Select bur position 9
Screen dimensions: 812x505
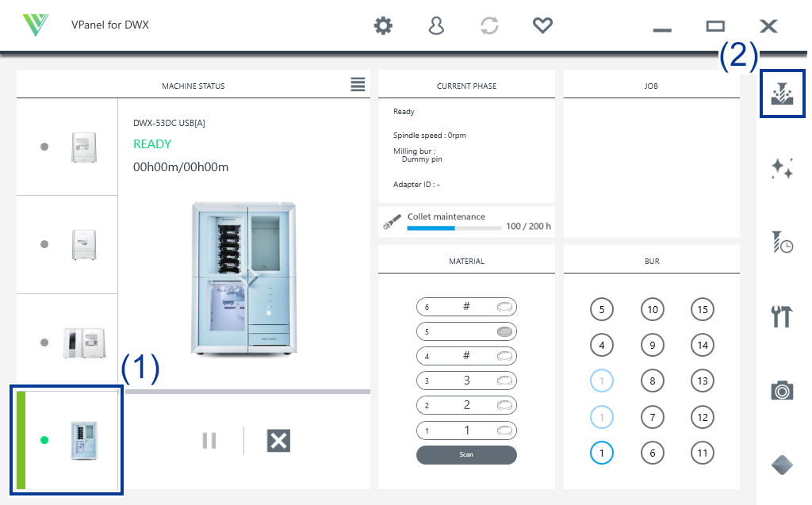coord(653,345)
